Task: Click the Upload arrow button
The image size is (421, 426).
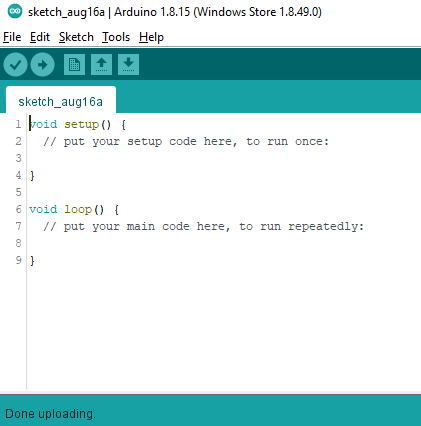Action: click(42, 65)
